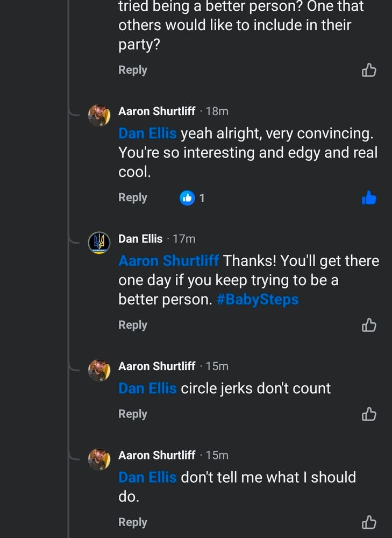
Task: Like the "circle jerks don't count" comment
Action: 369,414
